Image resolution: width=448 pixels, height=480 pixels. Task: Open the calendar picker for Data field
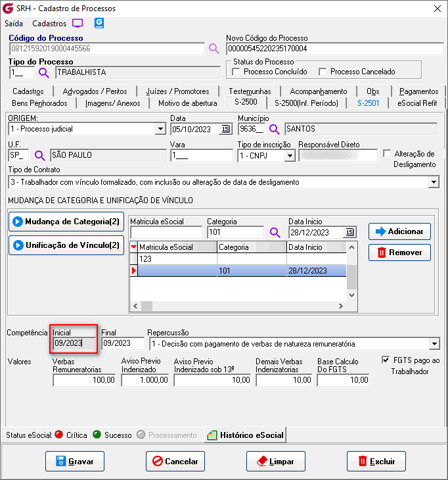point(225,129)
